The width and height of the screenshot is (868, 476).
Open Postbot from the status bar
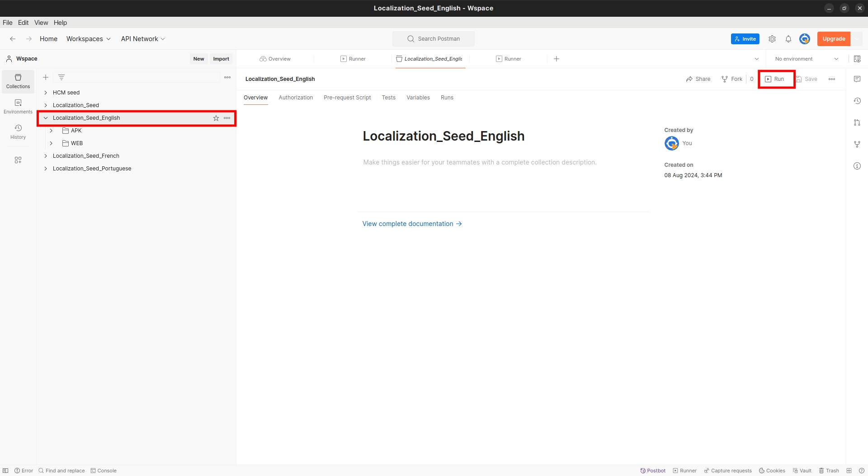click(653, 471)
